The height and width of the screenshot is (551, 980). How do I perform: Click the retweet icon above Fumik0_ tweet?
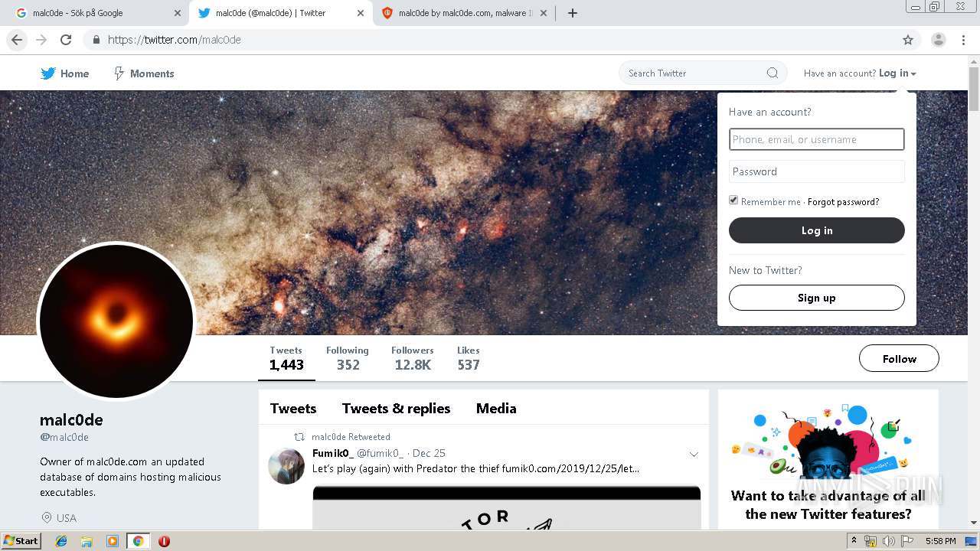[x=299, y=437]
